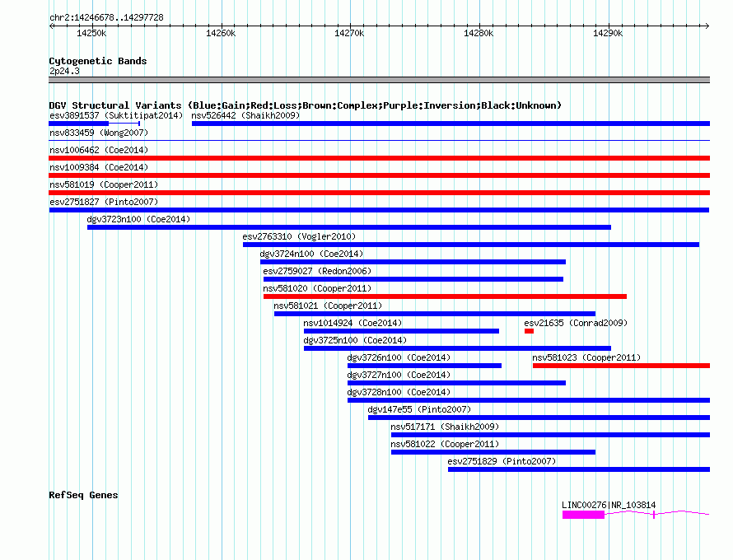The image size is (733, 560).
Task: Select the nsv1014924 blue gain bar
Action: (x=401, y=331)
